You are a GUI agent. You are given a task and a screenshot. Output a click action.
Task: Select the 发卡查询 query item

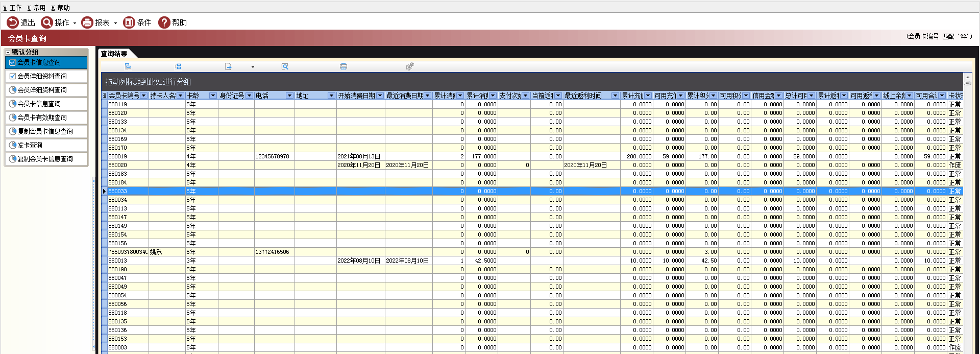tap(30, 145)
